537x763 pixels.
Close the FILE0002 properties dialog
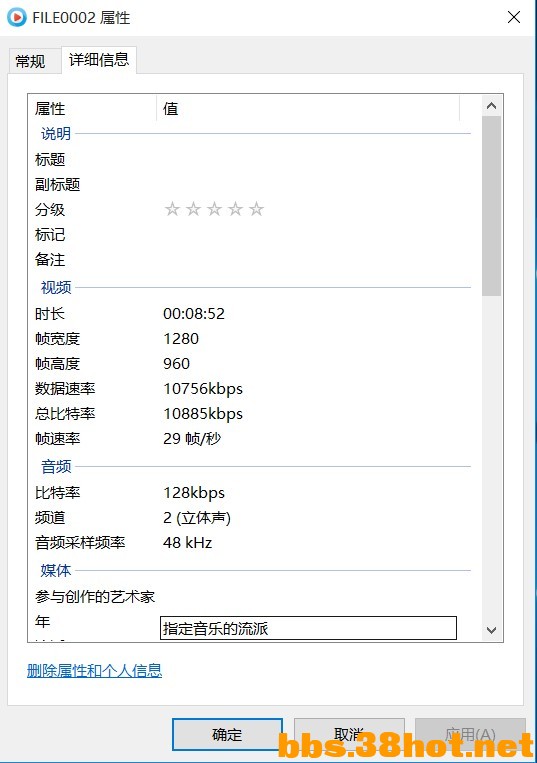point(514,18)
